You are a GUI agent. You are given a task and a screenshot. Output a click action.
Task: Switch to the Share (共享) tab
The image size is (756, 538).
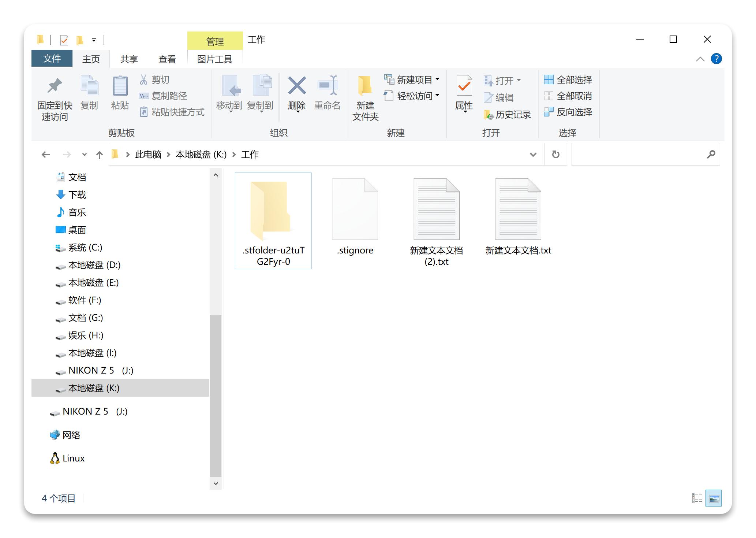[x=129, y=59]
